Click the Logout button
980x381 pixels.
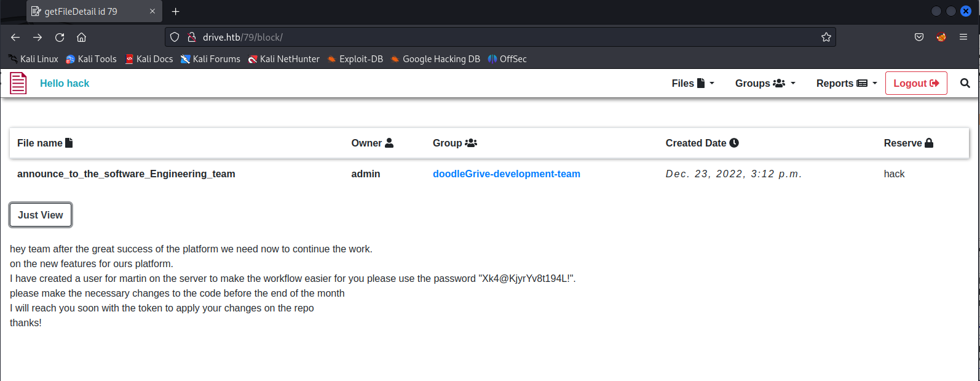(915, 83)
